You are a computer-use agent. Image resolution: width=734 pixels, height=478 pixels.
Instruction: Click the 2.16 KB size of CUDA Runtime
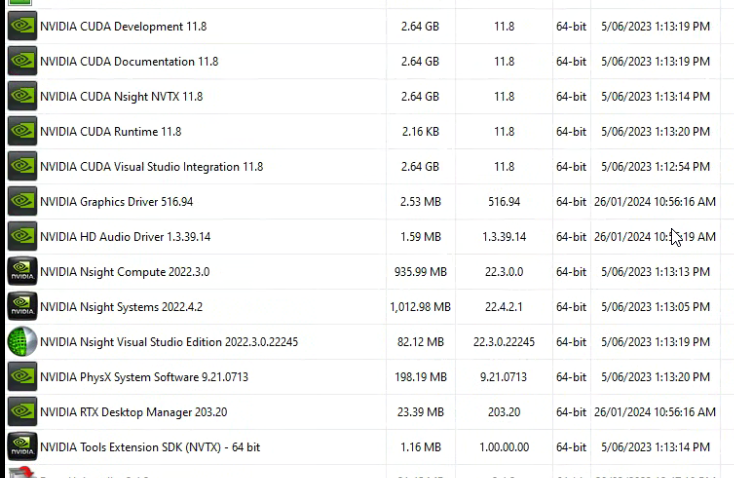(420, 132)
